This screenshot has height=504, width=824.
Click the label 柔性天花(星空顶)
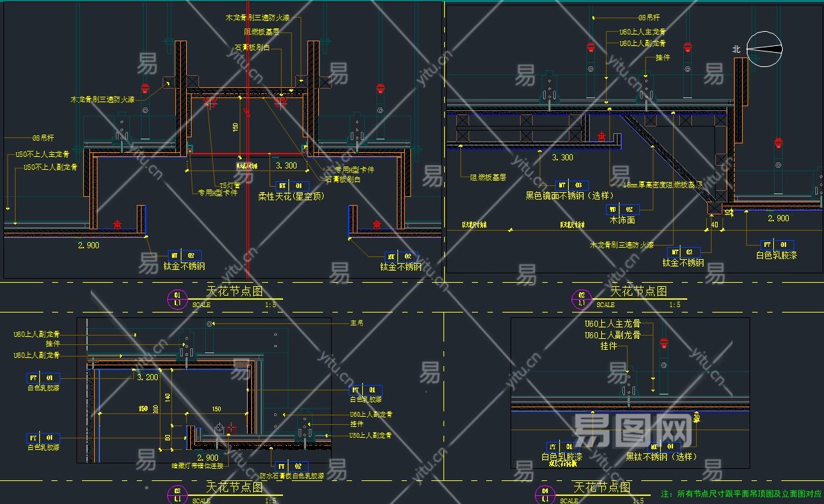click(x=291, y=196)
